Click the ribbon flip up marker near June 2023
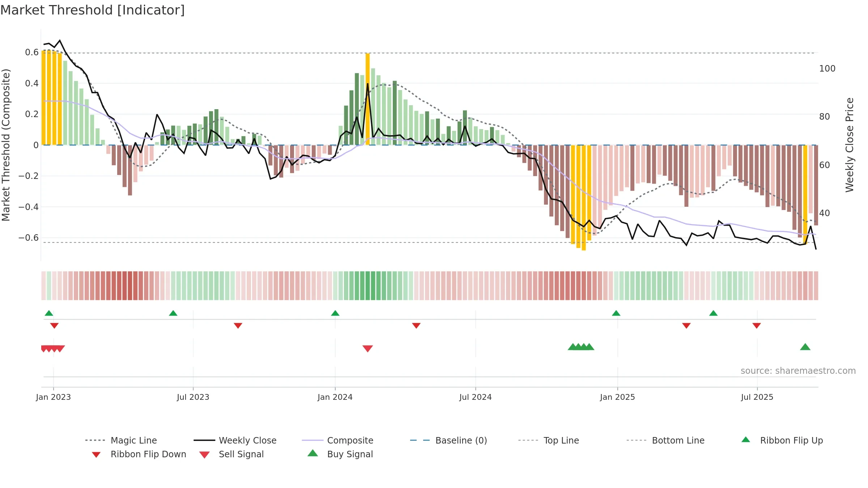 click(173, 313)
